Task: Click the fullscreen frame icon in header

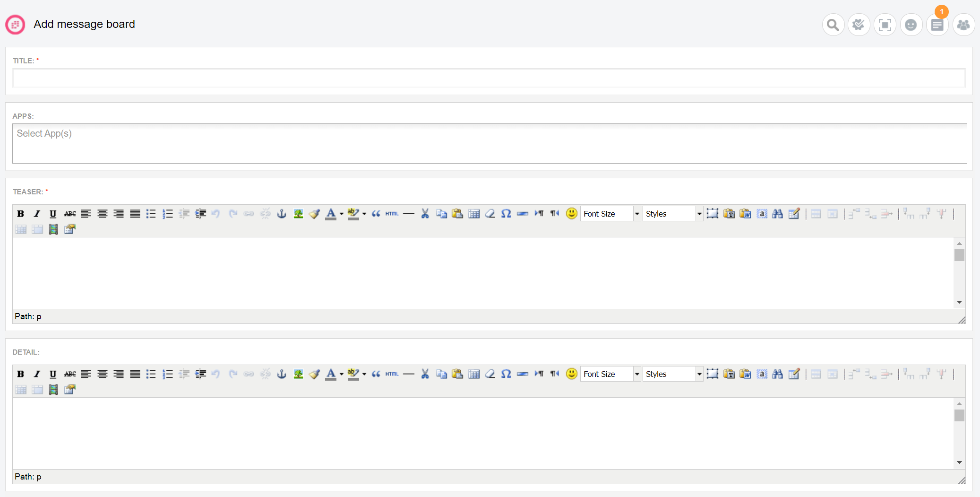Action: [885, 25]
